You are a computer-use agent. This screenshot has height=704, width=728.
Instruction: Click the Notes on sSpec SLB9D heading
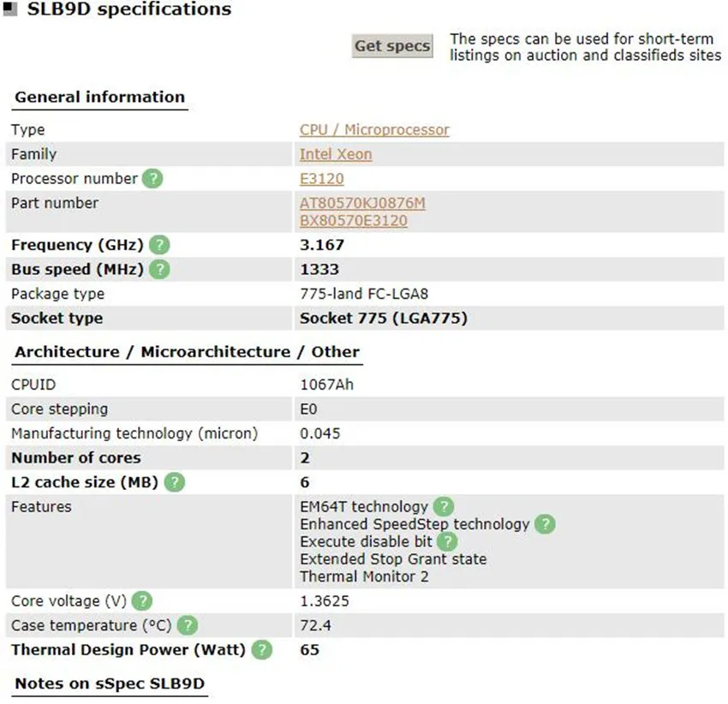(110, 683)
